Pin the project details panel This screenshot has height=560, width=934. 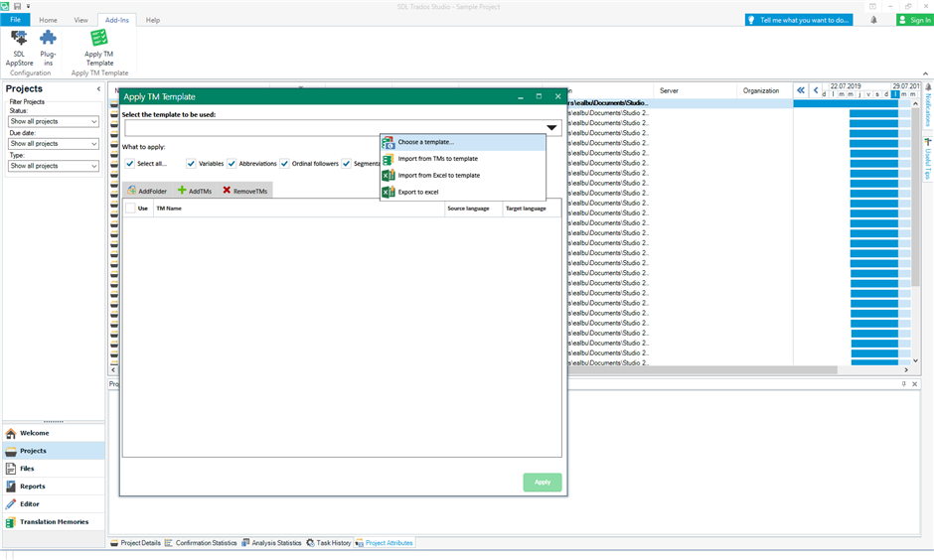pyautogui.click(x=903, y=384)
